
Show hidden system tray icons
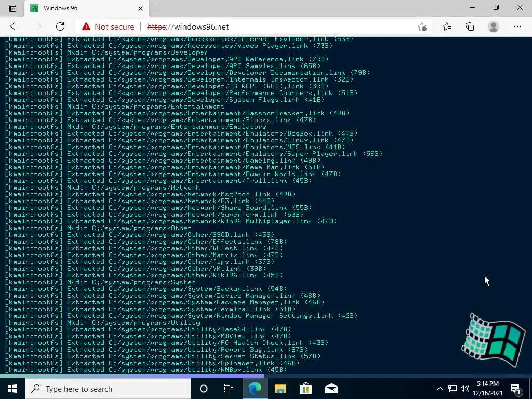pyautogui.click(x=440, y=389)
